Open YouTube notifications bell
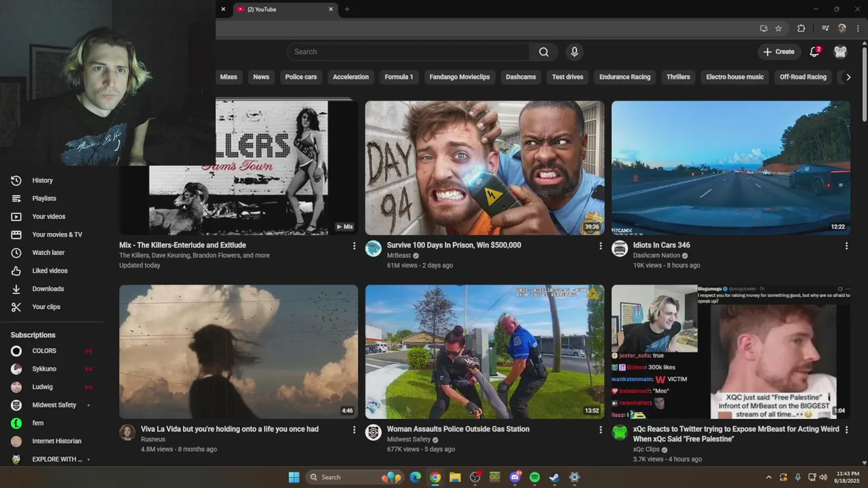Screen dimensions: 868x488 pyautogui.click(x=815, y=52)
